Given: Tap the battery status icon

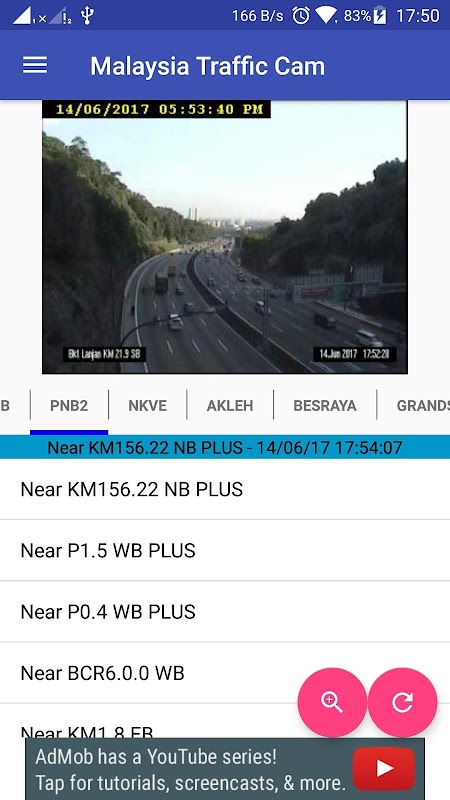Looking at the screenshot, I should point(380,16).
